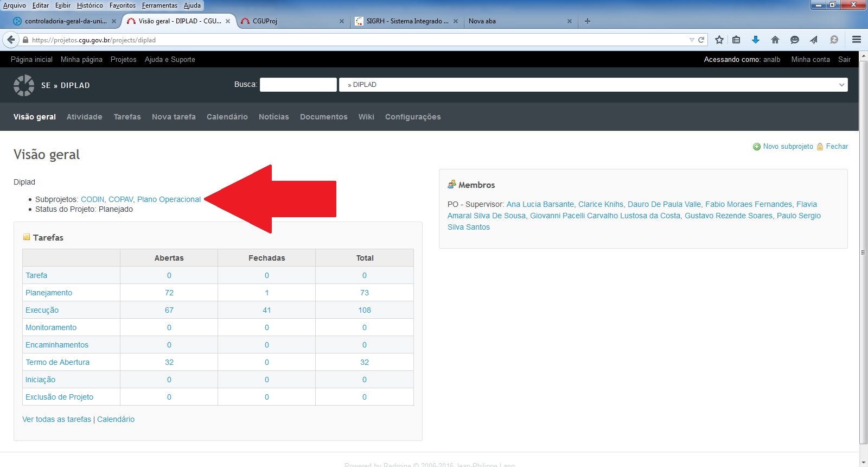
Task: Open the Configurações tab
Action: (x=412, y=117)
